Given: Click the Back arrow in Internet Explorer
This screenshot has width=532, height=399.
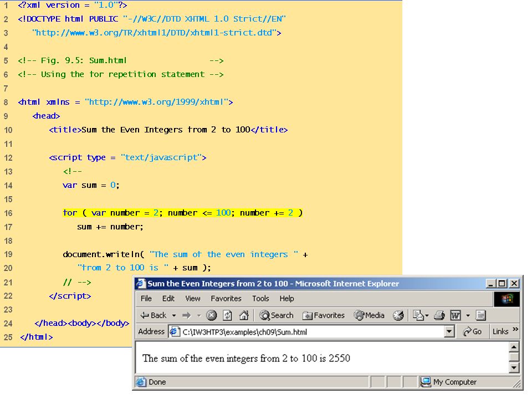Looking at the screenshot, I should pyautogui.click(x=154, y=315).
